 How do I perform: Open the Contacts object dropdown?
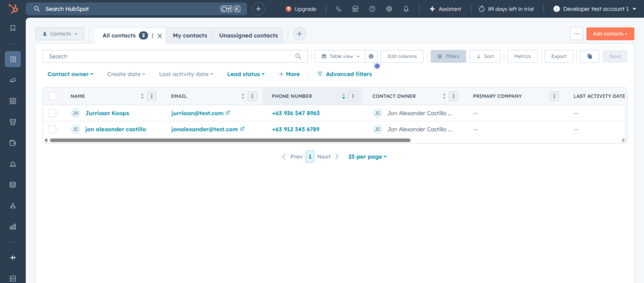(x=60, y=34)
